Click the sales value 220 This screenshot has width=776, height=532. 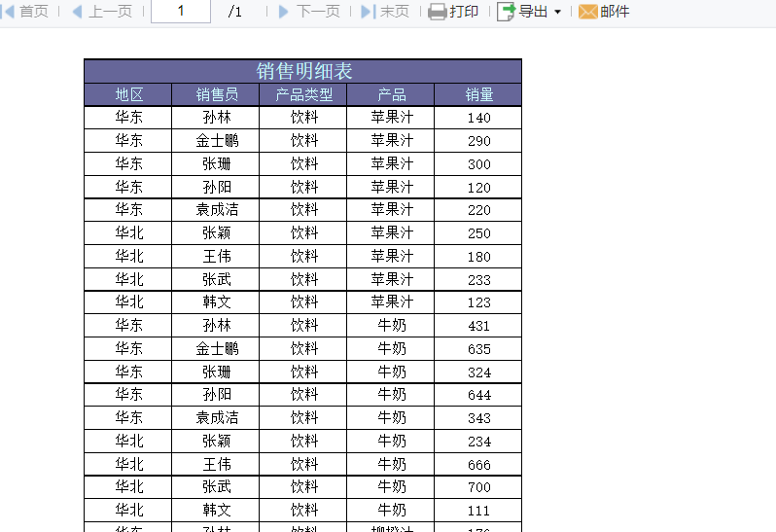479,210
